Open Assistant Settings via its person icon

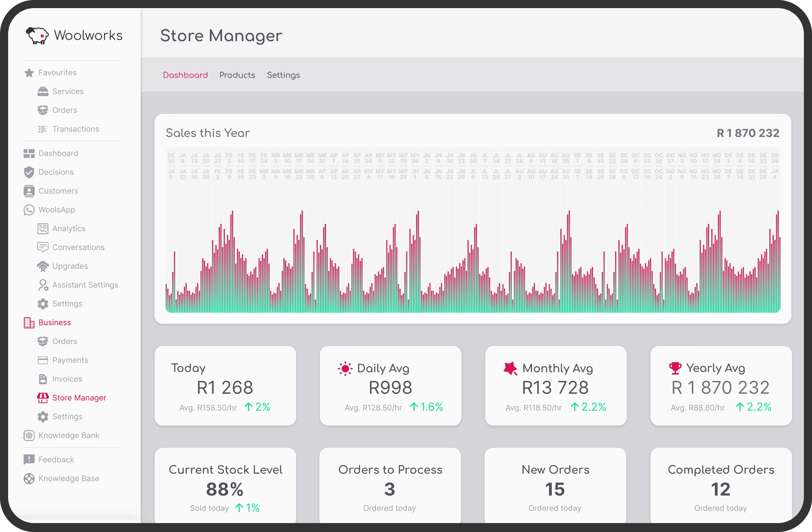43,285
